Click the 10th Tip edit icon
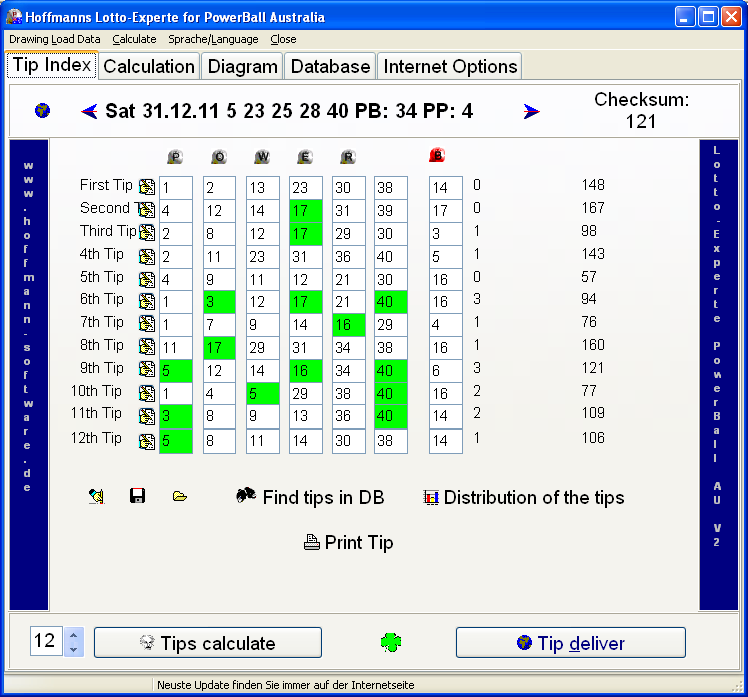Image resolution: width=748 pixels, height=697 pixels. (147, 393)
